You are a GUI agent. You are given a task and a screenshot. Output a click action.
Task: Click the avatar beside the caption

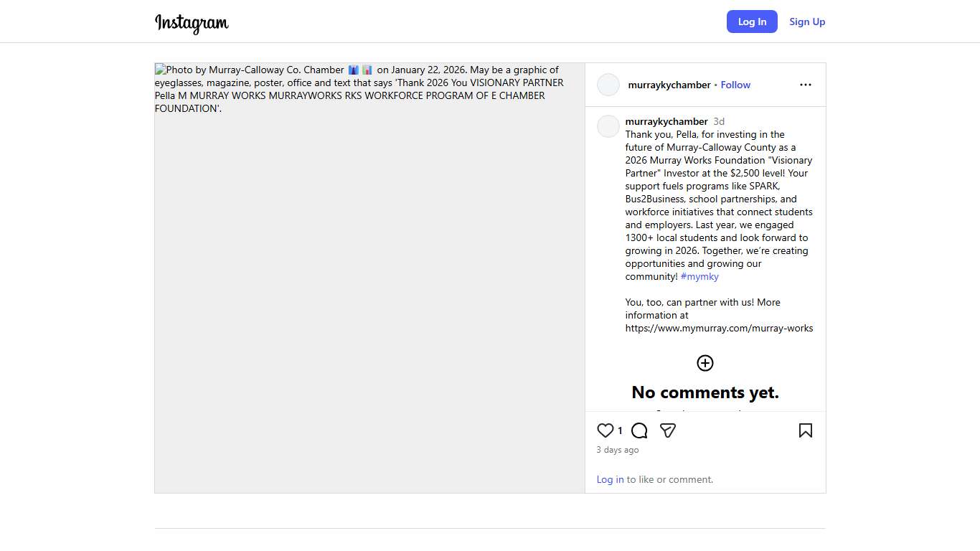click(x=608, y=126)
